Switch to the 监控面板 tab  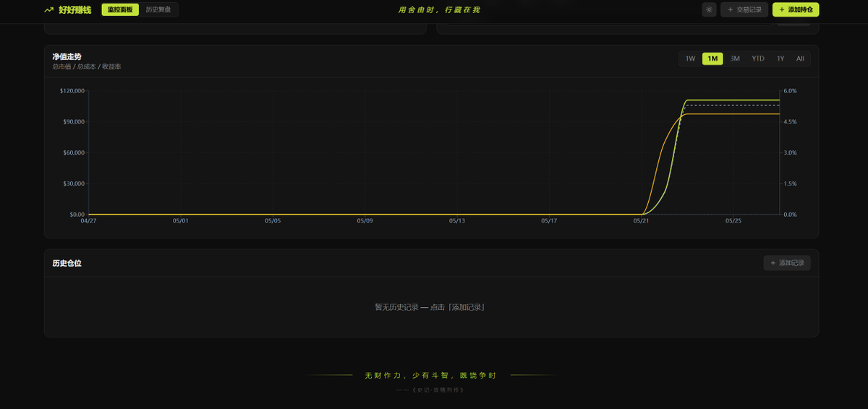(x=120, y=10)
